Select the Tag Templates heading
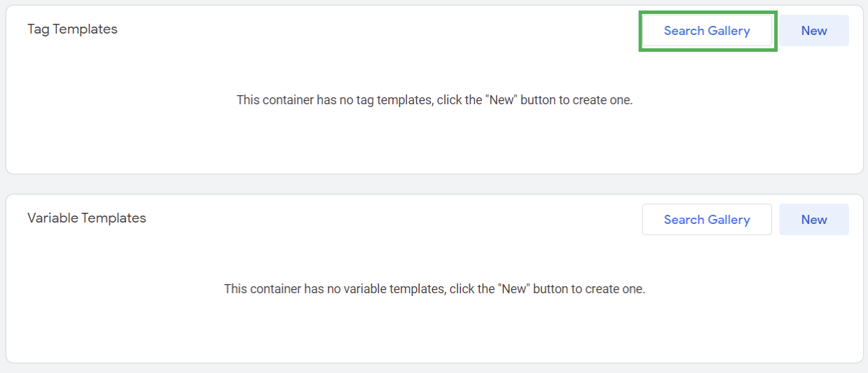The height and width of the screenshot is (373, 868). [x=73, y=29]
